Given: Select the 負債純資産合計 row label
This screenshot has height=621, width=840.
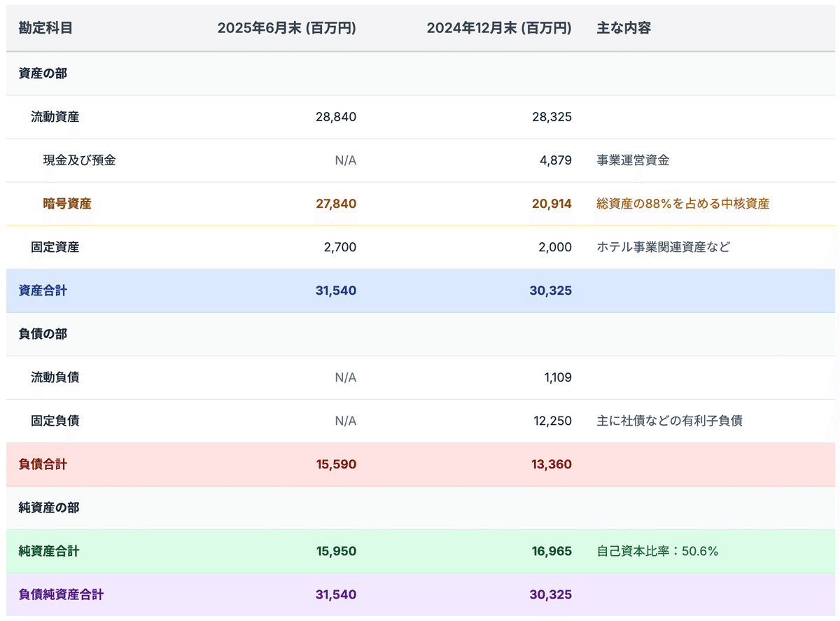Looking at the screenshot, I should click(61, 594).
